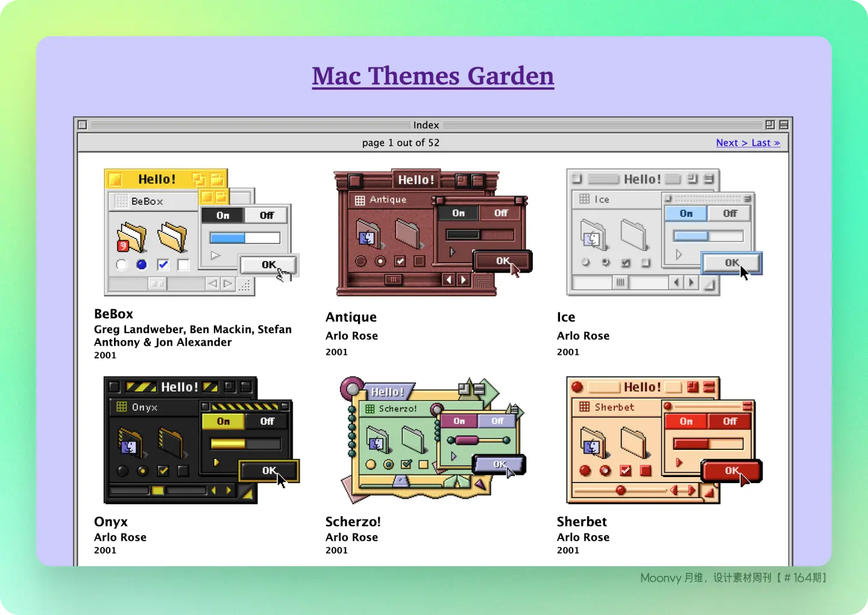This screenshot has width=868, height=615.
Task: Click the slider knob in Scherzo preview
Action: [467, 440]
